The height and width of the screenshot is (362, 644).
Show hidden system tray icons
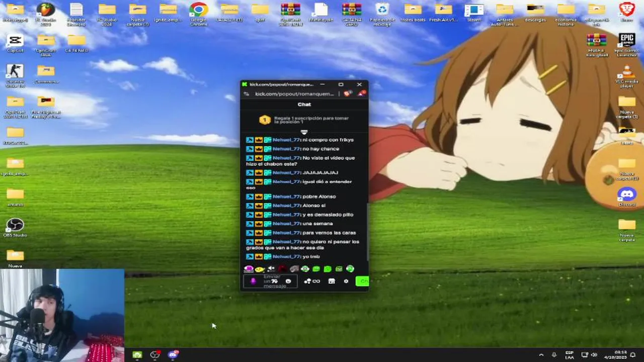pos(541,355)
